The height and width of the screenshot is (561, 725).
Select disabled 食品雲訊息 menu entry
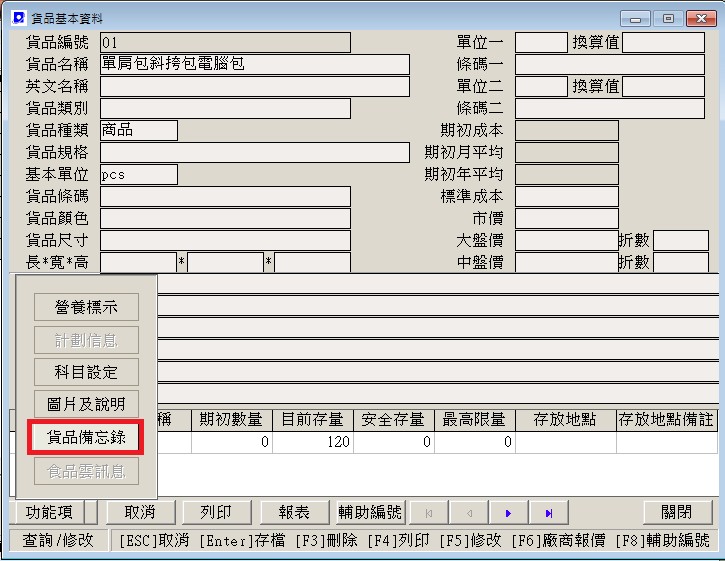pos(86,471)
